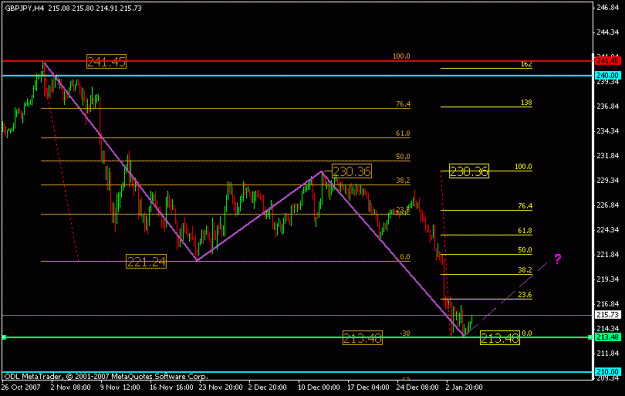Click the yellow Fibonacci 138 extension label
Image resolution: width=625 pixels, height=396 pixels.
(x=527, y=103)
